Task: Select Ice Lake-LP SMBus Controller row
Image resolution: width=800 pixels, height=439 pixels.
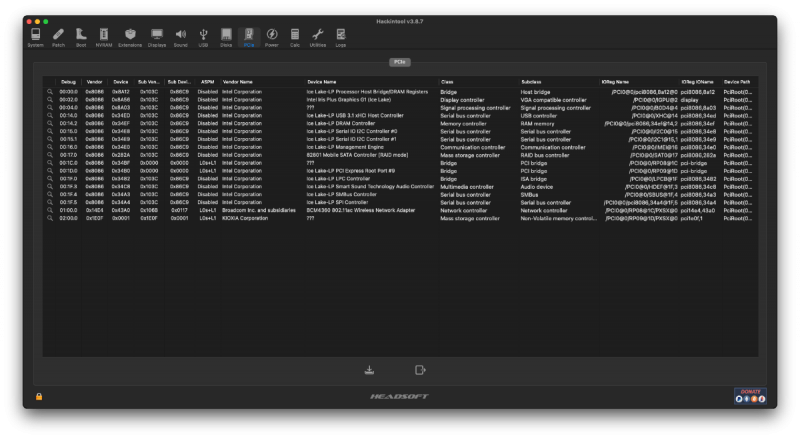Action: point(400,194)
